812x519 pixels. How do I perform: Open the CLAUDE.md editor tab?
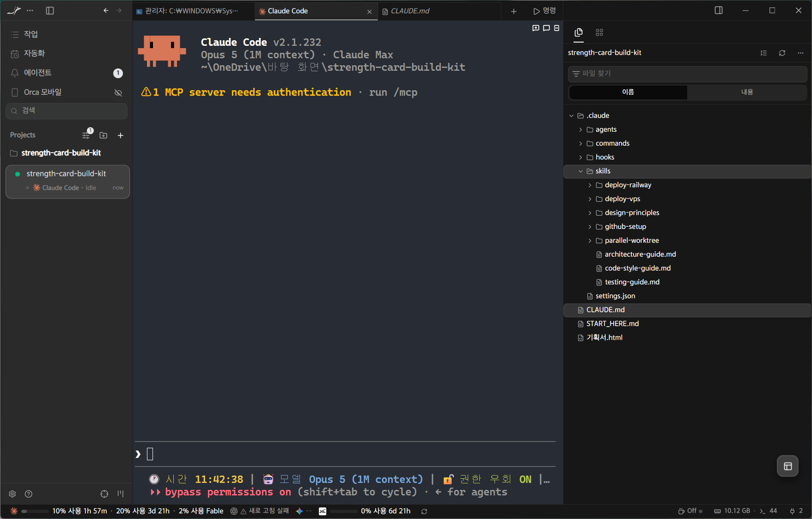(439, 11)
